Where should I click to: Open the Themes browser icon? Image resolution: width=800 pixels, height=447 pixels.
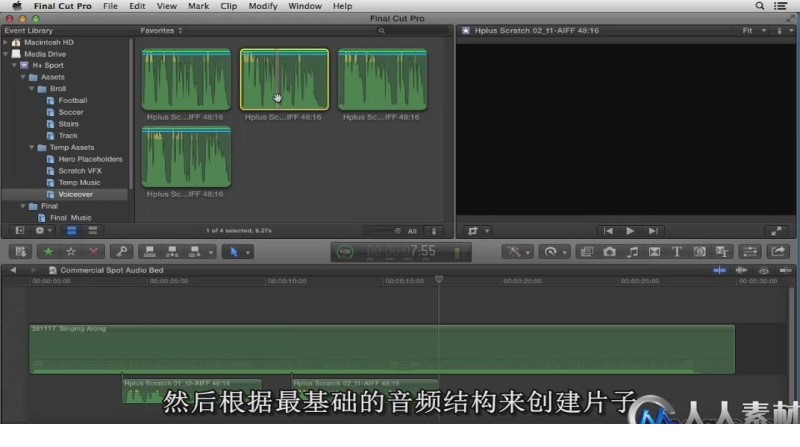pyautogui.click(x=722, y=252)
